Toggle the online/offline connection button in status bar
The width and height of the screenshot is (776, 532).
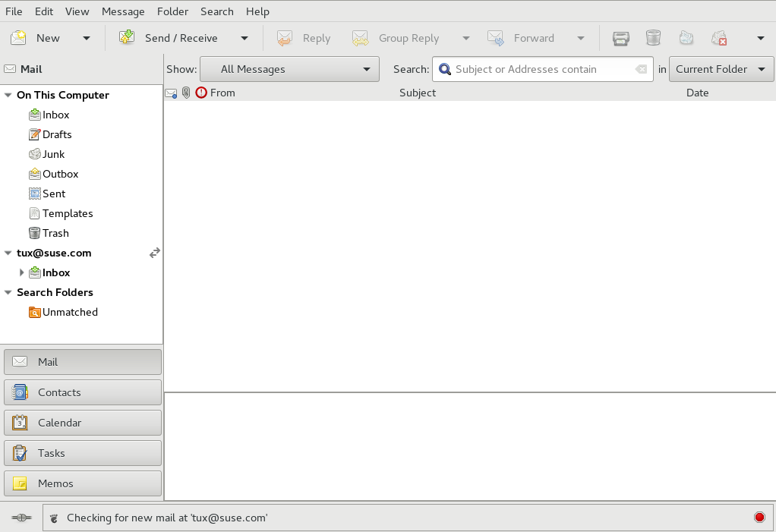[21, 518]
